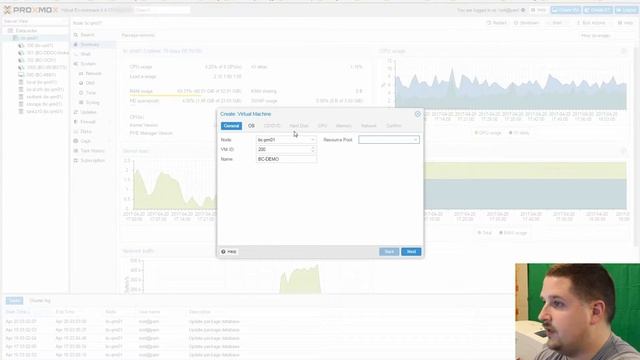The image size is (640, 360).
Task: Click the Bulk Actions button
Action: pyautogui.click(x=591, y=23)
